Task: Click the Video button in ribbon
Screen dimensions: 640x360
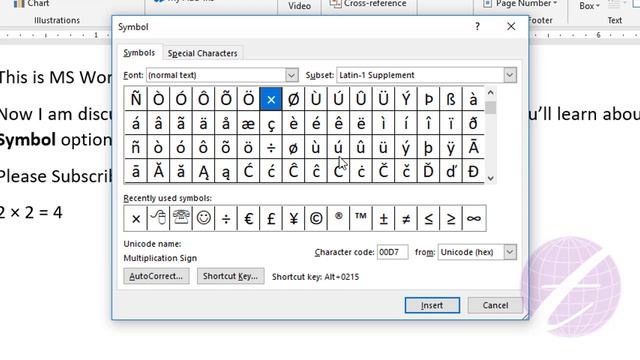Action: coord(299,6)
